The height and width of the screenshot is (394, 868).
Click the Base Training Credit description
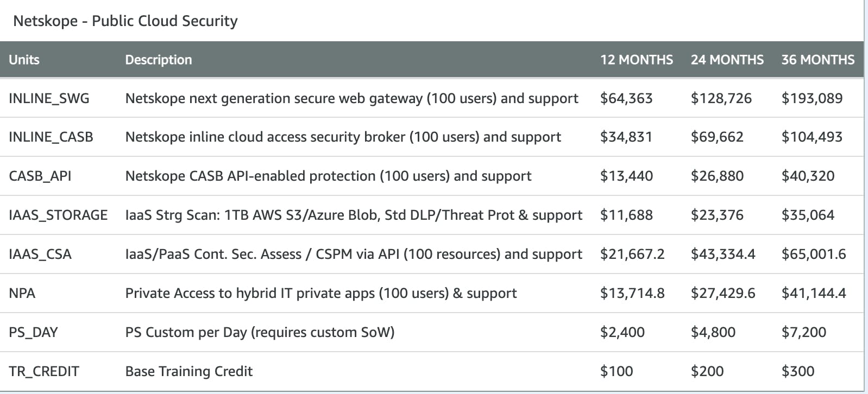point(189,371)
